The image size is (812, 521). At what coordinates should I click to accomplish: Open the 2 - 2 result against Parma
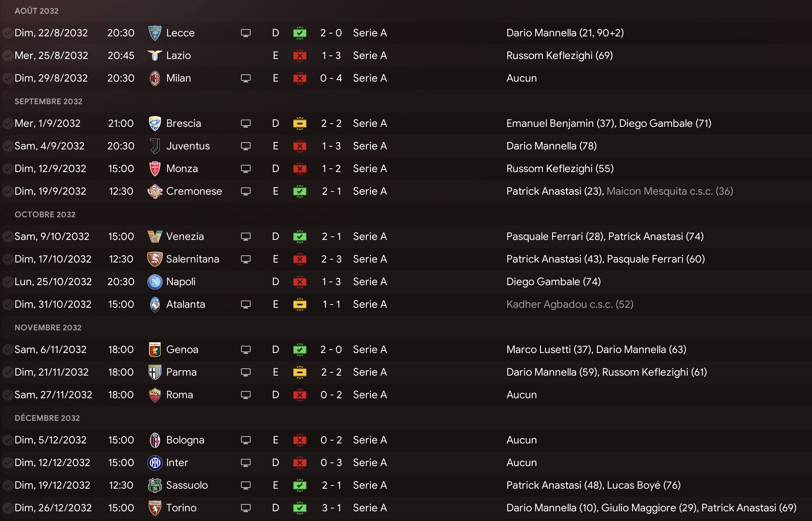[x=331, y=372]
